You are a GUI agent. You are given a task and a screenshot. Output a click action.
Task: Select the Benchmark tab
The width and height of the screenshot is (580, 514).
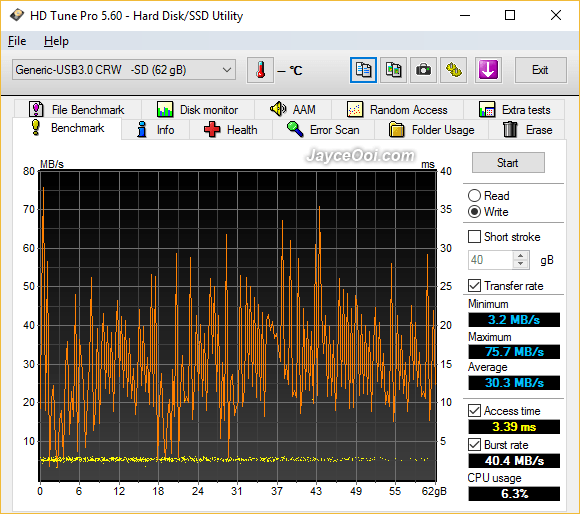tap(67, 128)
